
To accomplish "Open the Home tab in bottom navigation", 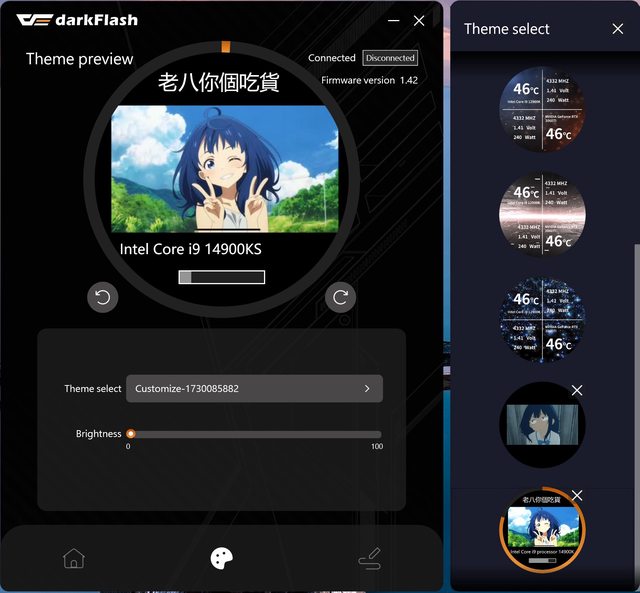I will [73, 558].
